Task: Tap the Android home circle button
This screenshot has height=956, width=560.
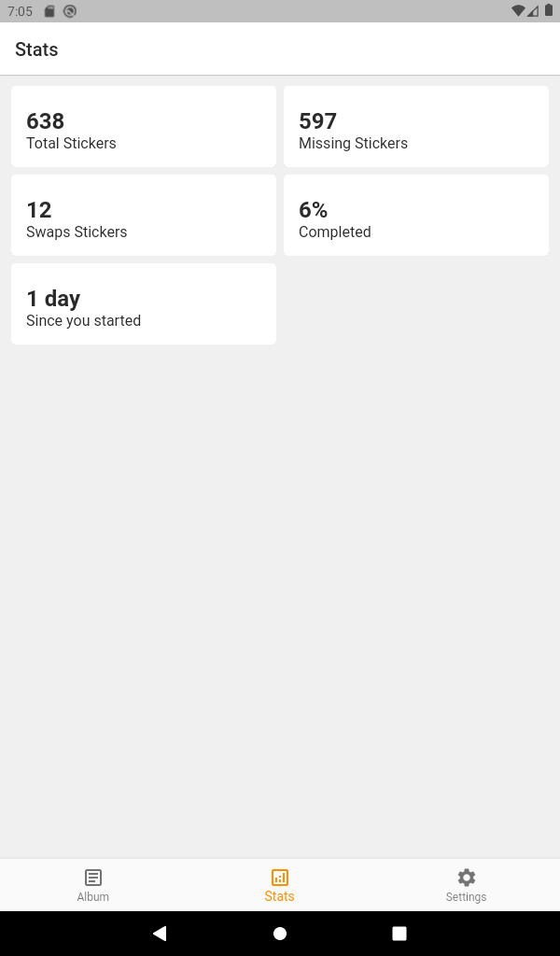Action: [280, 933]
